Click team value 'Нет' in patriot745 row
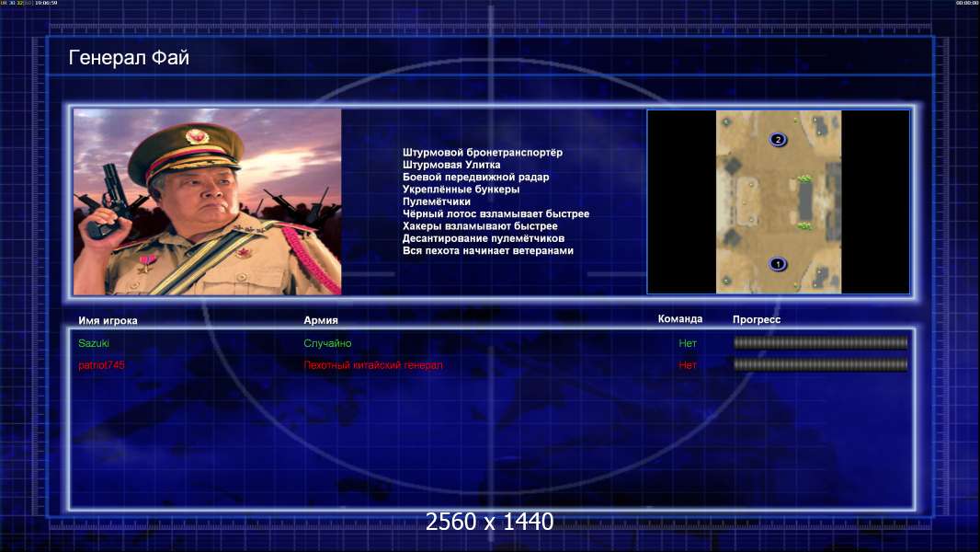 (x=688, y=365)
